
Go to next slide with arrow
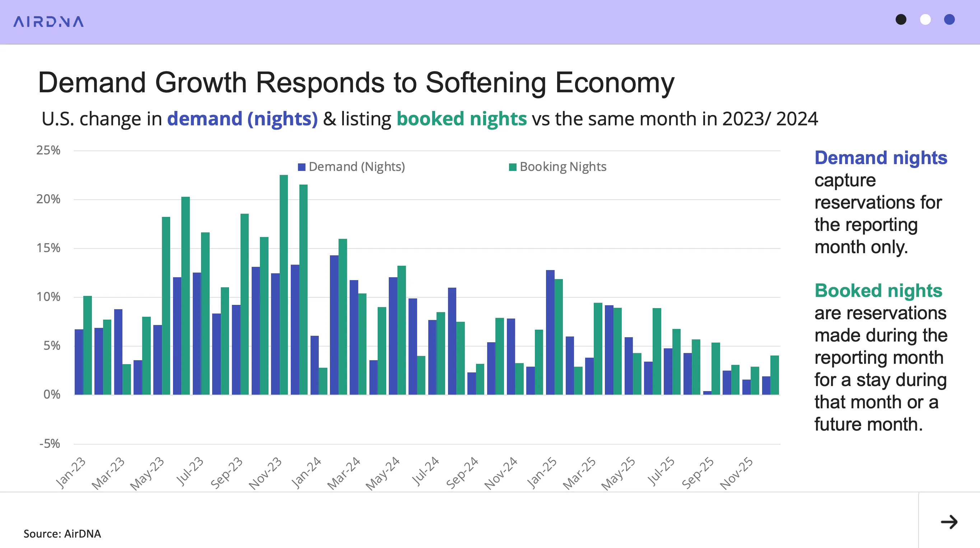click(949, 522)
